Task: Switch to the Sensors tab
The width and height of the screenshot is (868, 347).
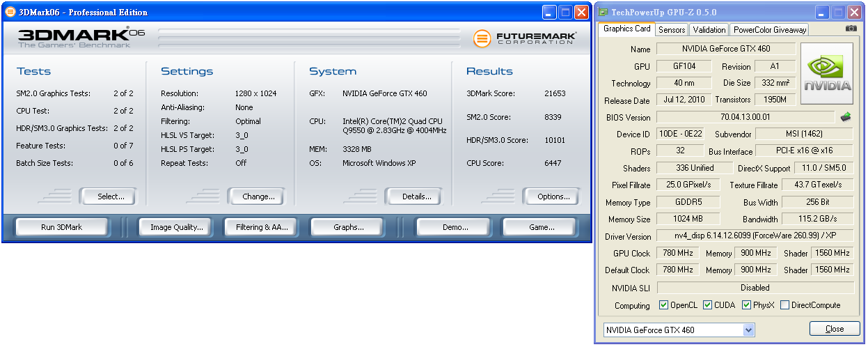Action: tap(672, 29)
